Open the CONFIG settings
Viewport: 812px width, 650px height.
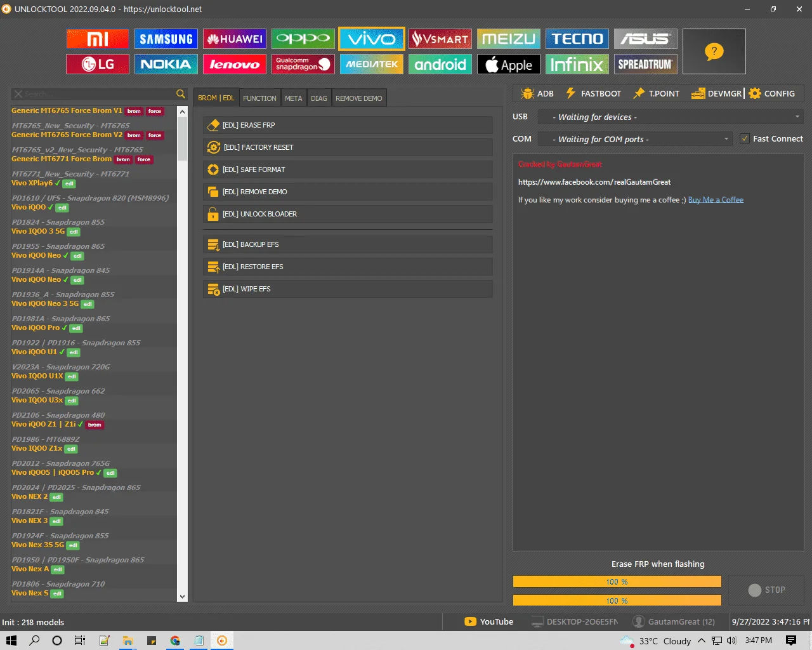[772, 93]
